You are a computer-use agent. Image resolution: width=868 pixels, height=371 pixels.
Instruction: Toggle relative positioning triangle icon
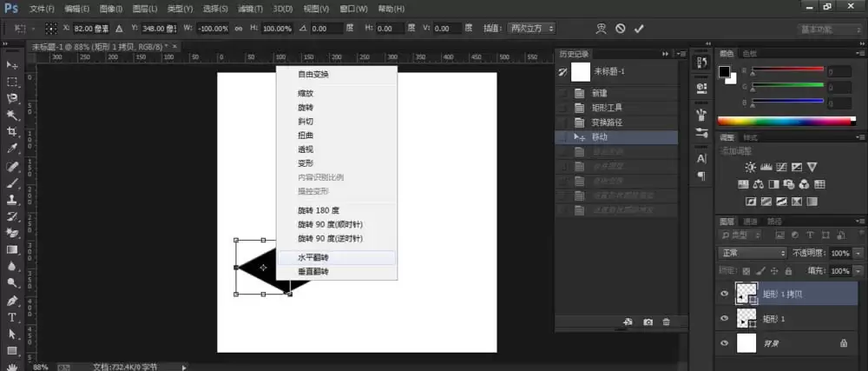119,29
